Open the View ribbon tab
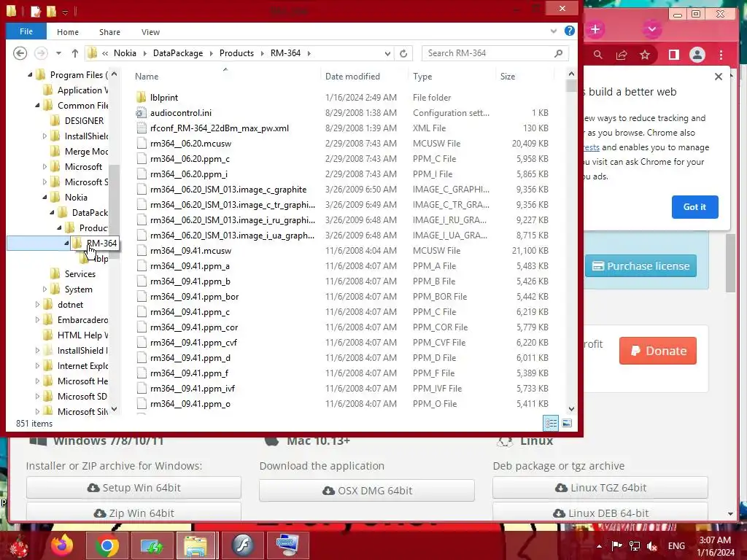 point(150,32)
